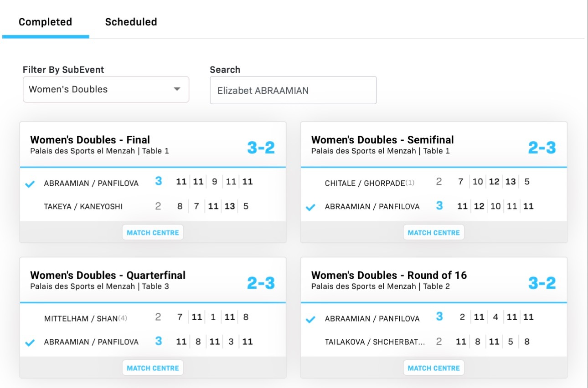
Task: Click the Search field containing Elizabet ABRAAMIAN
Action: (293, 90)
